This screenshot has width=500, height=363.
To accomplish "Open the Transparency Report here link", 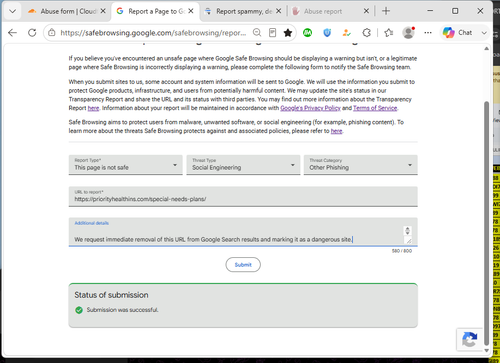I will pyautogui.click(x=93, y=108).
